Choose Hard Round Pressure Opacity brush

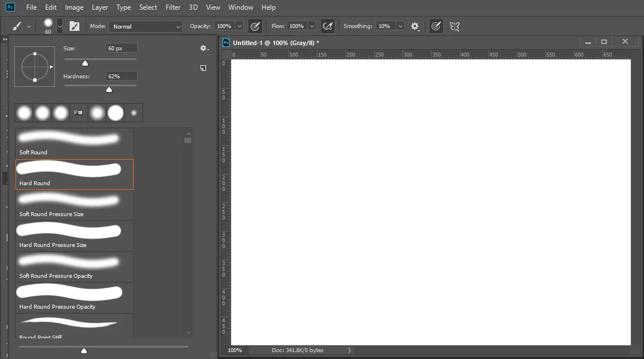tap(74, 298)
